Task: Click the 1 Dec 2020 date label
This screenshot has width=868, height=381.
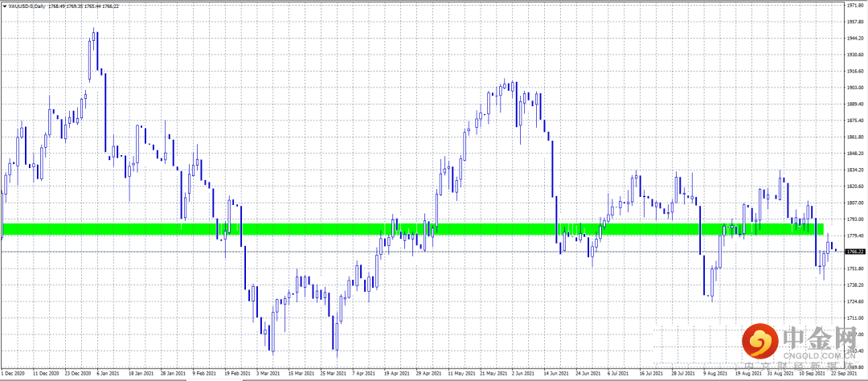Action: [x=14, y=374]
